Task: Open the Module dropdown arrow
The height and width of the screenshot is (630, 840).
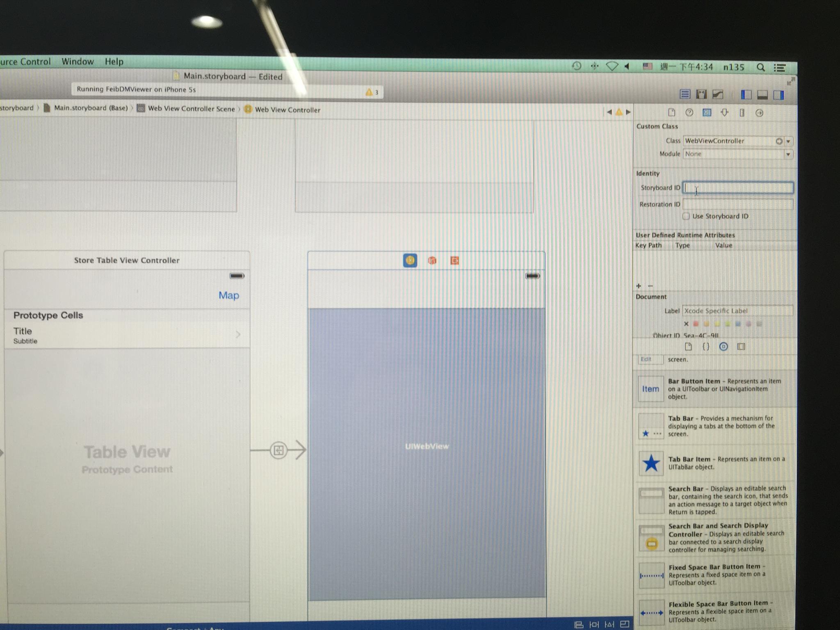Action: coord(788,155)
